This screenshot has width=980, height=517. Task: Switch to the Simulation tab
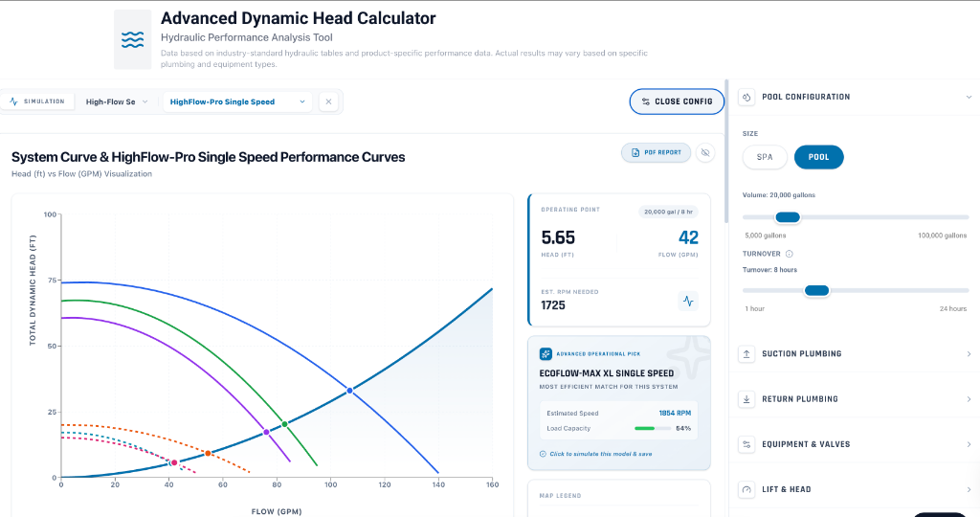pos(38,101)
